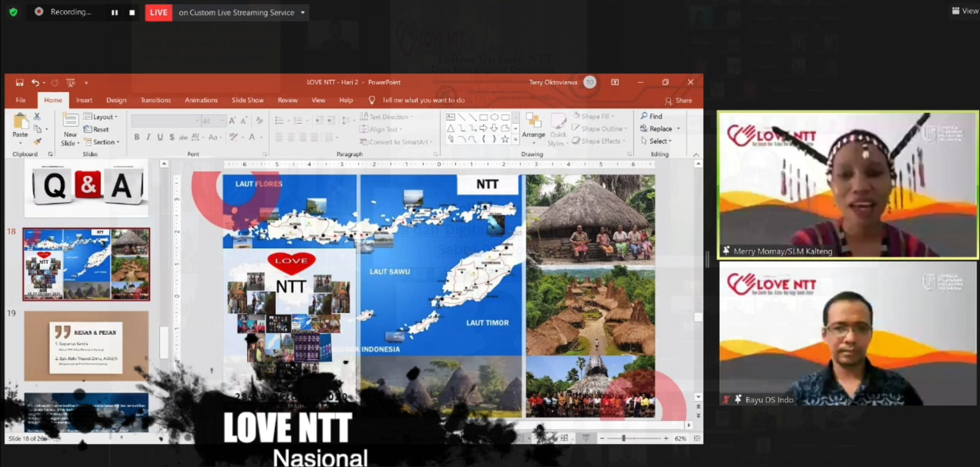Switch to the Insert ribbon tab
Image resolution: width=980 pixels, height=467 pixels.
click(84, 100)
